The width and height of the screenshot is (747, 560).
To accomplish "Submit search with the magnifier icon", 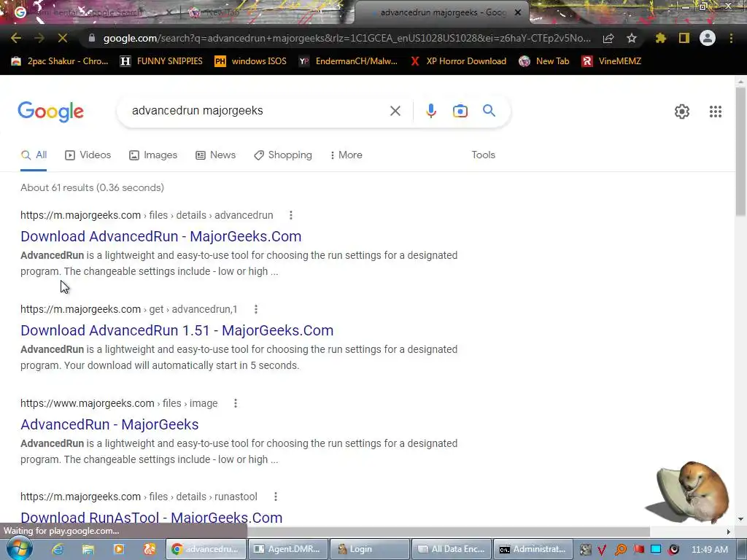I will pyautogui.click(x=489, y=111).
